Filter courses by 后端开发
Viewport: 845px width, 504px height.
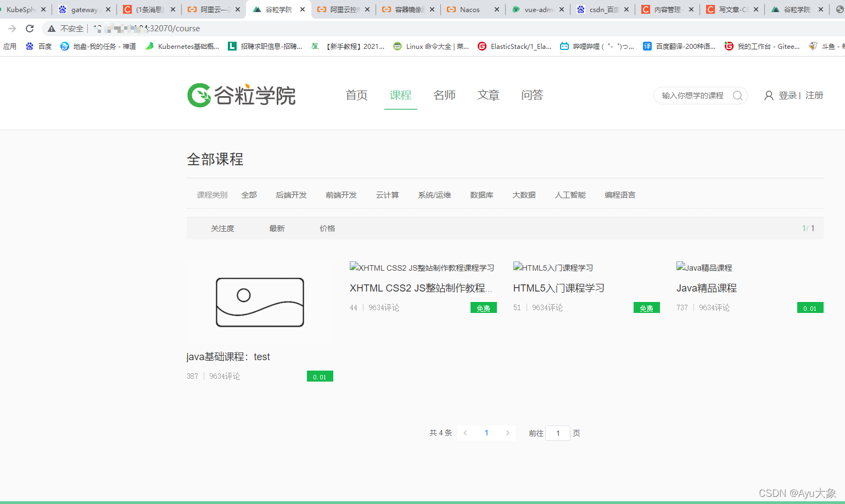tap(291, 195)
